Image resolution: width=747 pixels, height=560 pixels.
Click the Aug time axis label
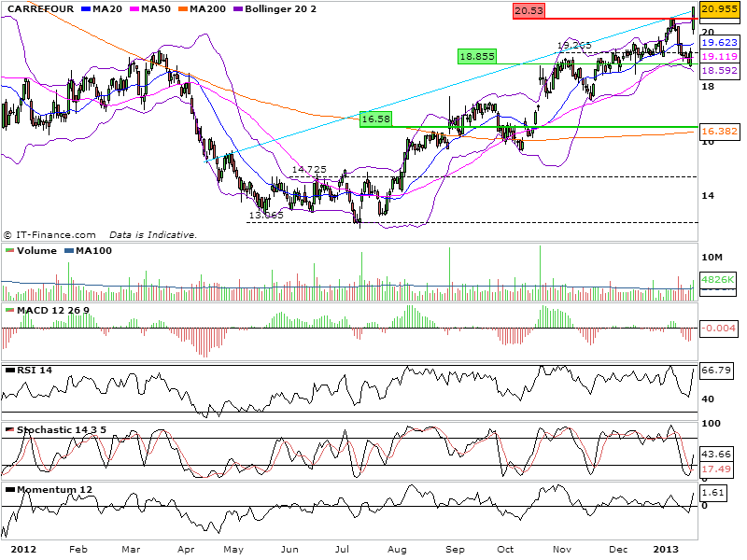(398, 550)
